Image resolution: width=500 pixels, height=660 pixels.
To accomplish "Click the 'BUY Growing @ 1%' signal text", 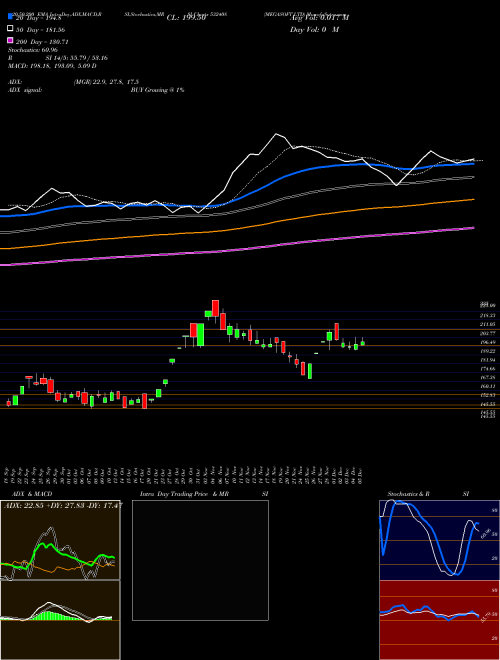I will tap(157, 90).
